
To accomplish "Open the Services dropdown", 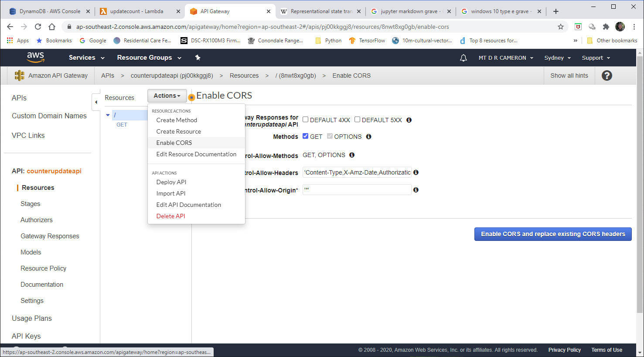I will coord(87,58).
